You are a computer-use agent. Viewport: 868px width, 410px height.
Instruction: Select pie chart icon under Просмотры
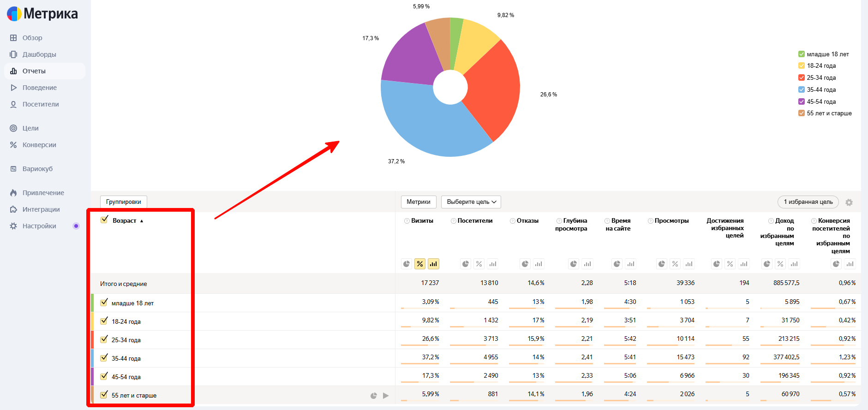[662, 264]
